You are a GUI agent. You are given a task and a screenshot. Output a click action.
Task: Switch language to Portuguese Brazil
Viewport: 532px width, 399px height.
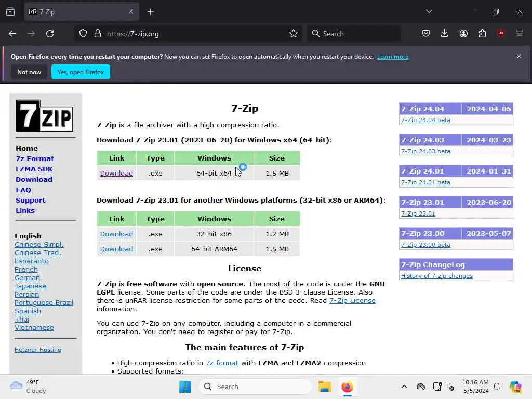44,303
